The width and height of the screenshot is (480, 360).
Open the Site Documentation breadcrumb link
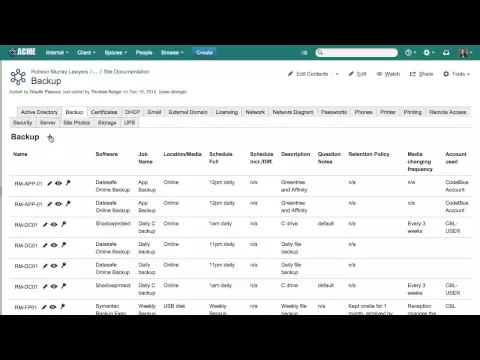click(126, 72)
